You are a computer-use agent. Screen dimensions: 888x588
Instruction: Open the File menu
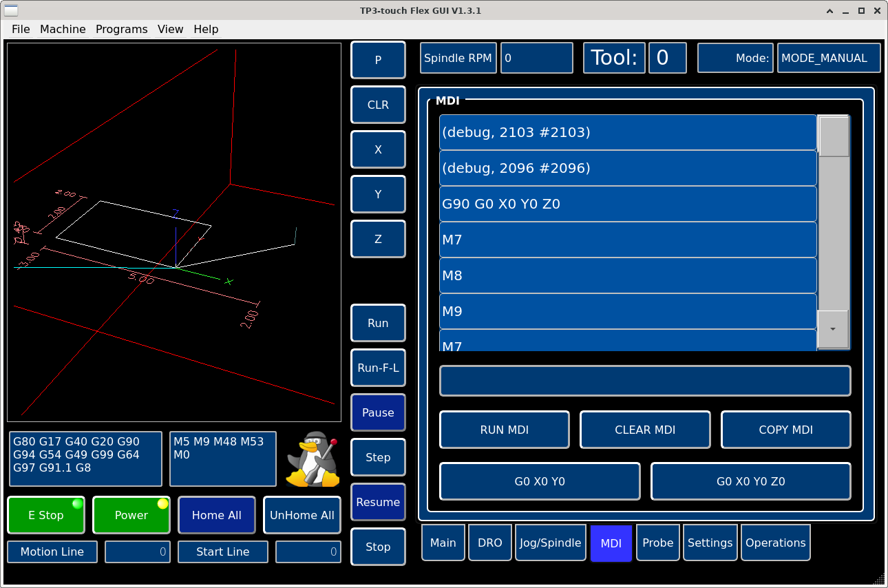pos(21,29)
